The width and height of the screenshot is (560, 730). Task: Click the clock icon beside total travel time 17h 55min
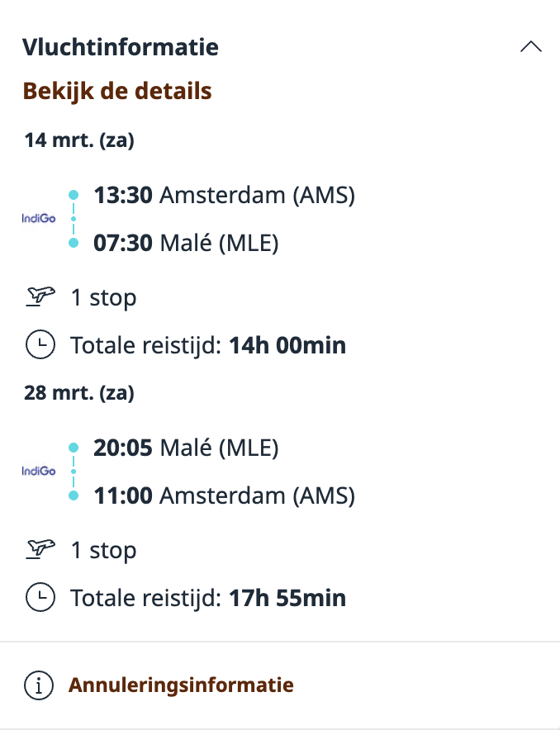(40, 597)
